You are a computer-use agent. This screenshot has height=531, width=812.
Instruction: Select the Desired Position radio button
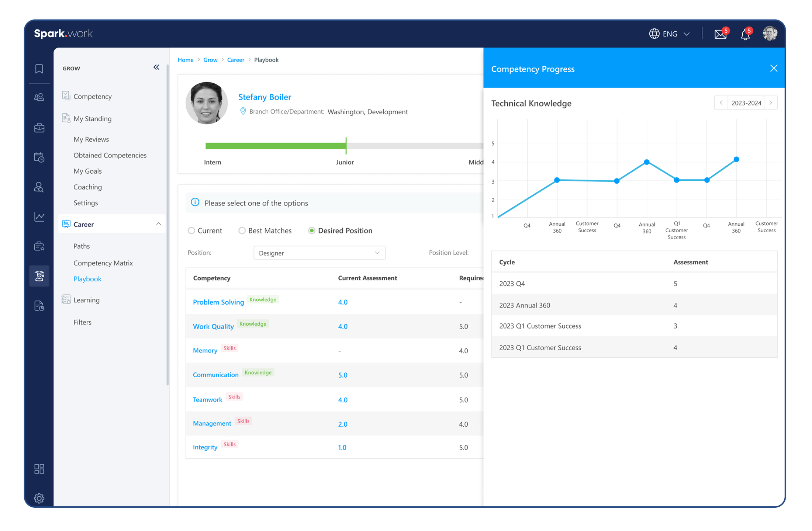(312, 230)
